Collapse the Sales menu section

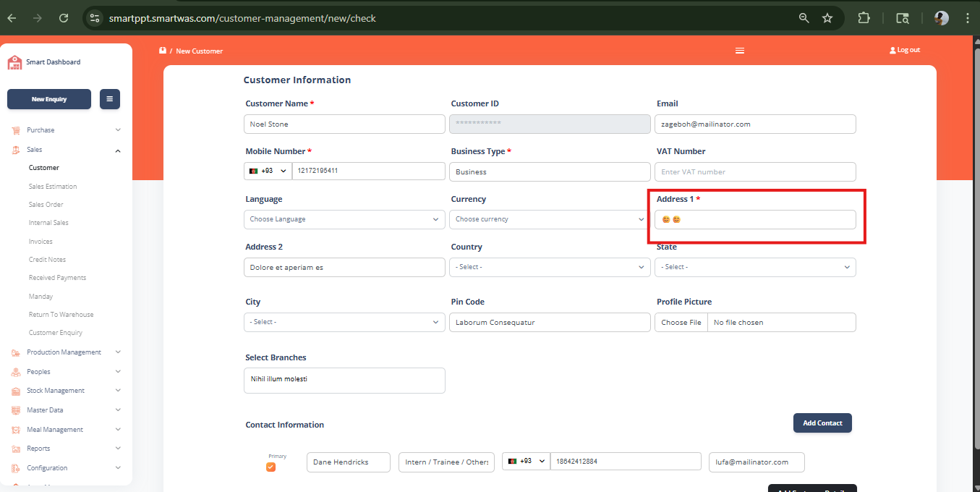click(66, 150)
